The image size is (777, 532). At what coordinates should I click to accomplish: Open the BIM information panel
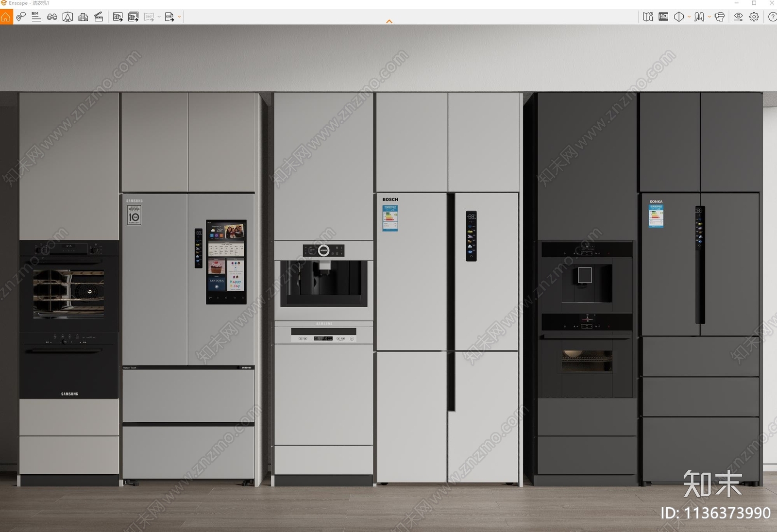(36, 17)
